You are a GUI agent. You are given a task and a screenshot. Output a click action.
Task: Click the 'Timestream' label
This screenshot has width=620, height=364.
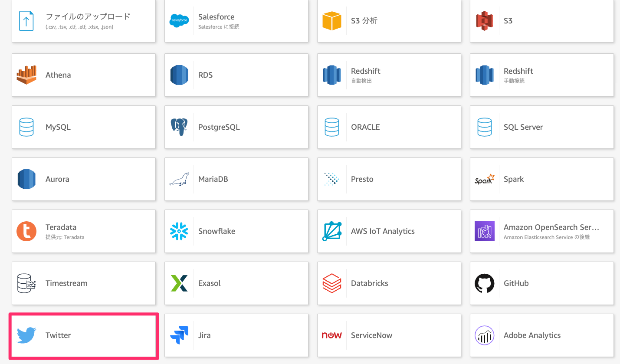pyautogui.click(x=66, y=283)
